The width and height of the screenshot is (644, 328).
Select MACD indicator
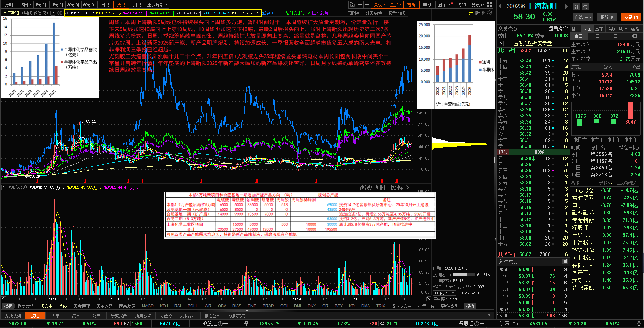pos(147,306)
